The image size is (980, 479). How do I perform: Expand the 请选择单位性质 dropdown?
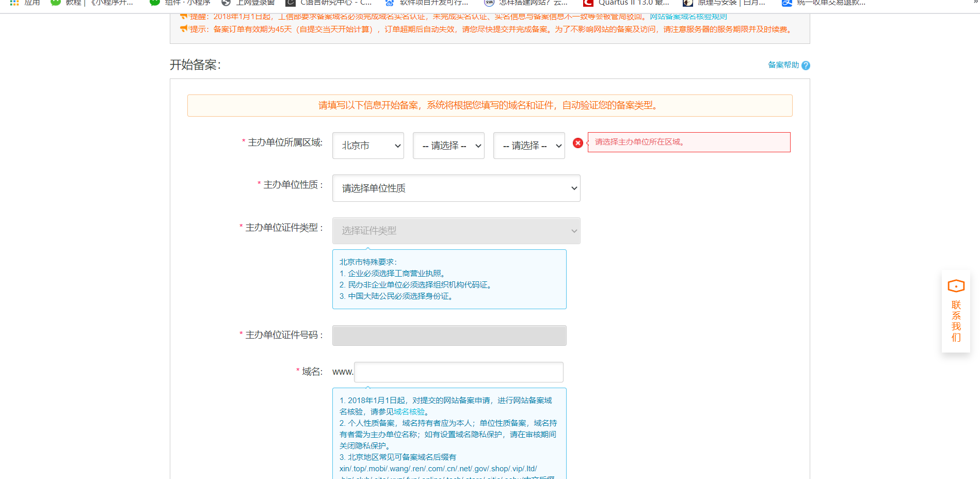tap(456, 188)
